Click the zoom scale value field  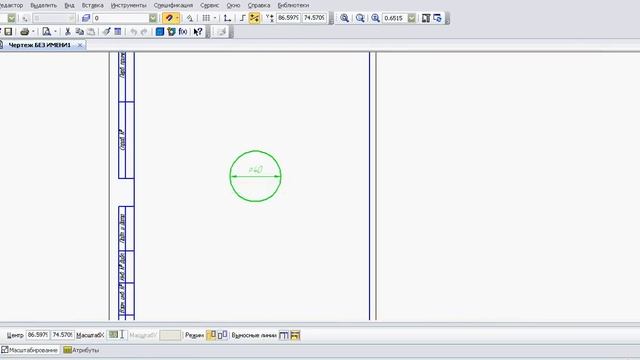394,18
